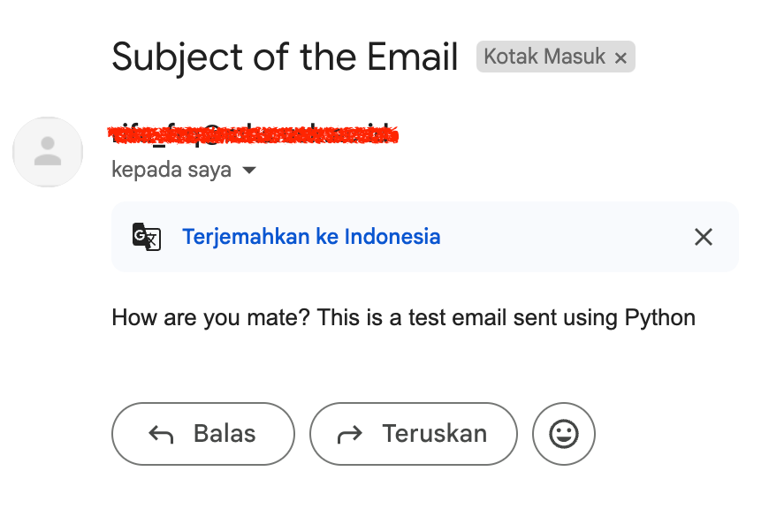Click the Kotak Masuk label chip

pos(544,57)
